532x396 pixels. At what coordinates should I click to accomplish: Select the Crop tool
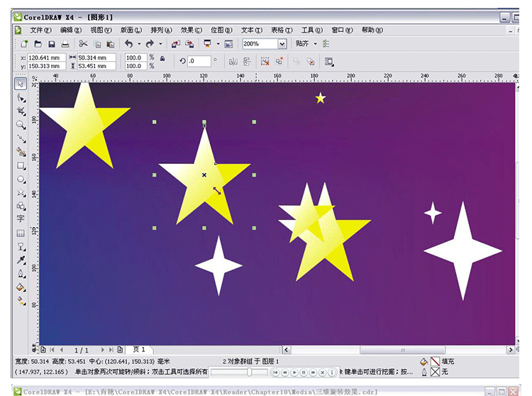point(21,111)
